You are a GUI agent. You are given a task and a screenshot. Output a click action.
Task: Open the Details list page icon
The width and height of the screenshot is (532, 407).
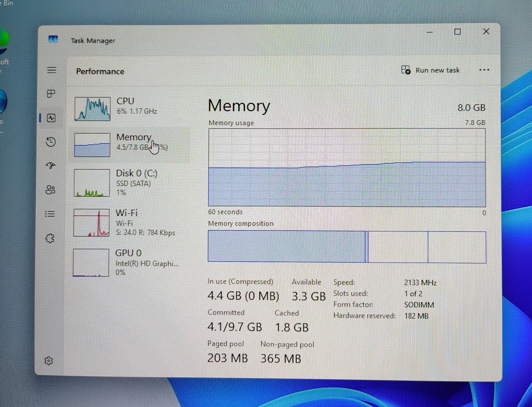click(x=50, y=214)
